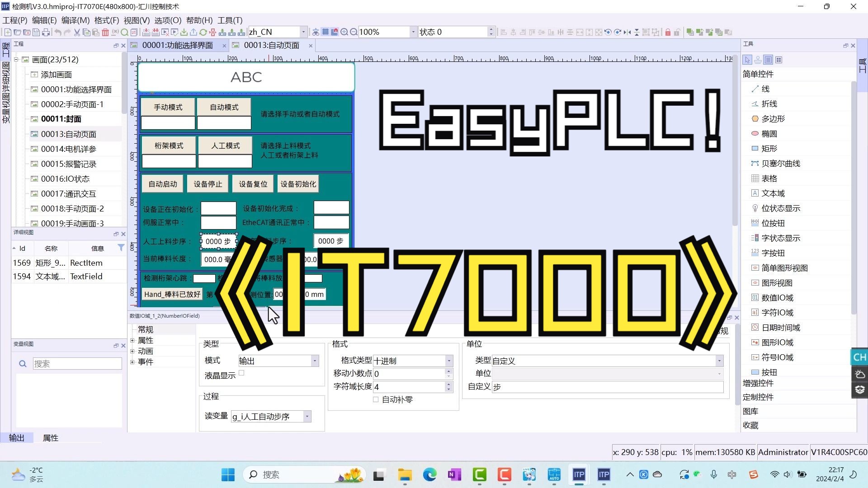Switch to the 00013:自动页面 tab

coord(271,46)
